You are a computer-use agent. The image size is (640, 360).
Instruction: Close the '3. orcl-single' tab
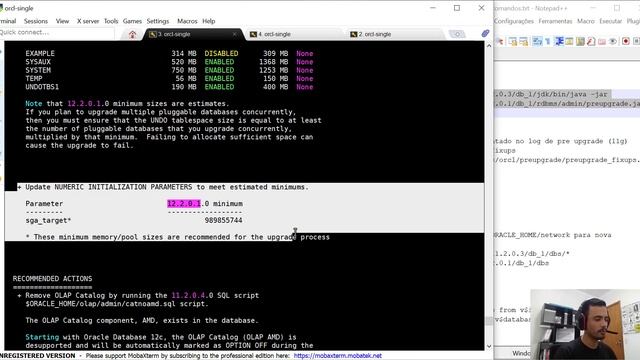[x=234, y=34]
